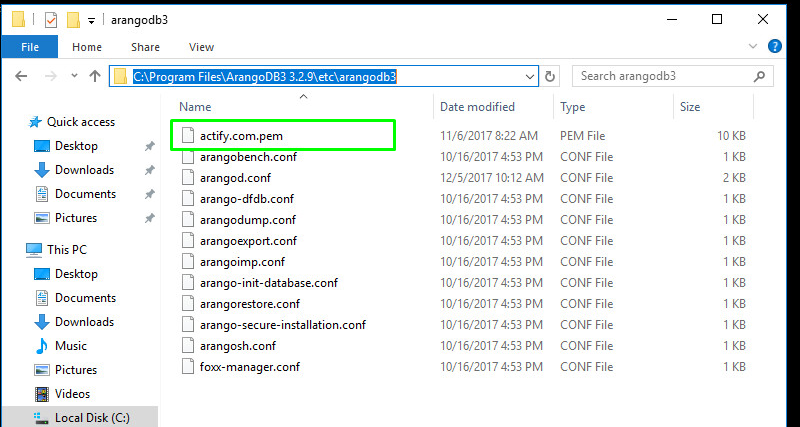Click the file icon of actify.com.pem
This screenshot has height=427, width=800.
tap(188, 135)
